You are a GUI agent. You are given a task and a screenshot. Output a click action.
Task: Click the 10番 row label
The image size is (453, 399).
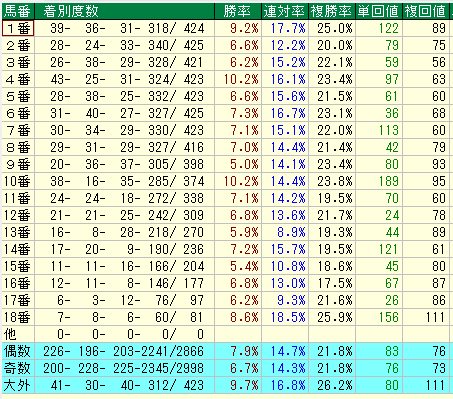click(18, 181)
